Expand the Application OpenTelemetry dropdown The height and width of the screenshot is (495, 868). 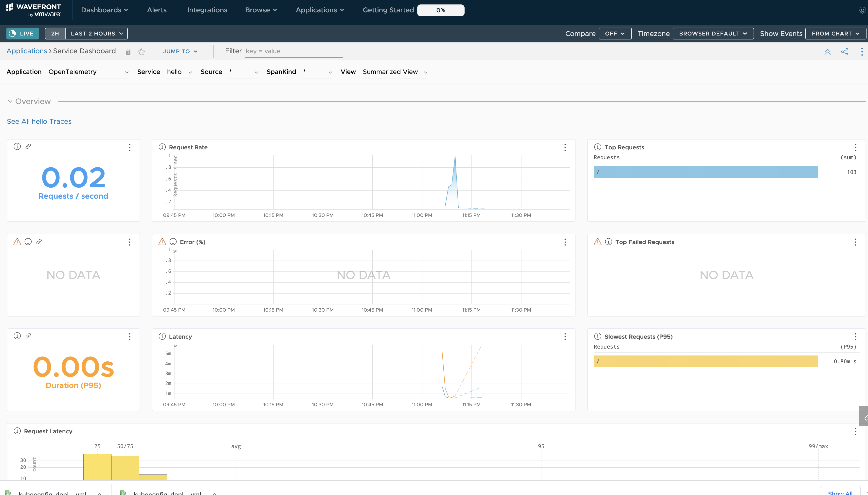click(x=88, y=72)
